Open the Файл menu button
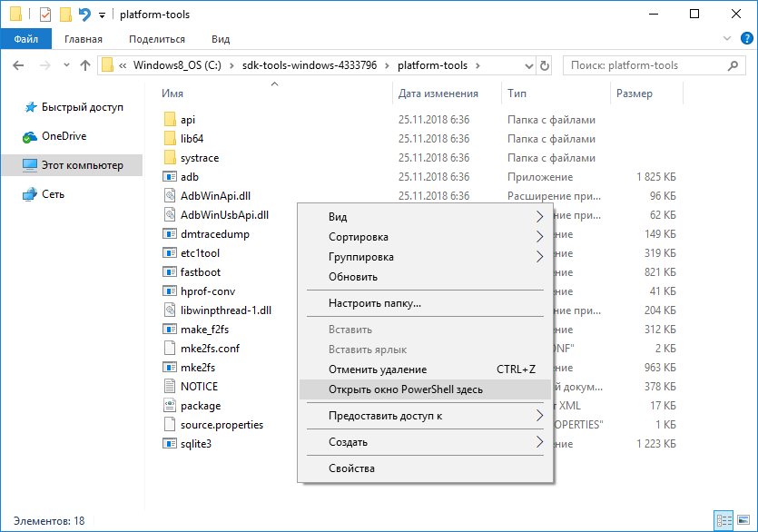The width and height of the screenshot is (758, 532). tap(26, 39)
